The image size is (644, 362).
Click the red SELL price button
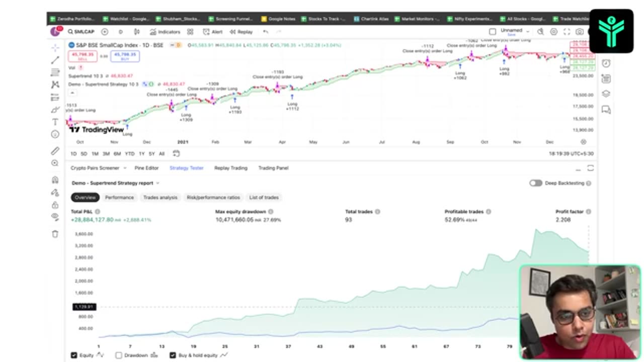[x=83, y=56]
